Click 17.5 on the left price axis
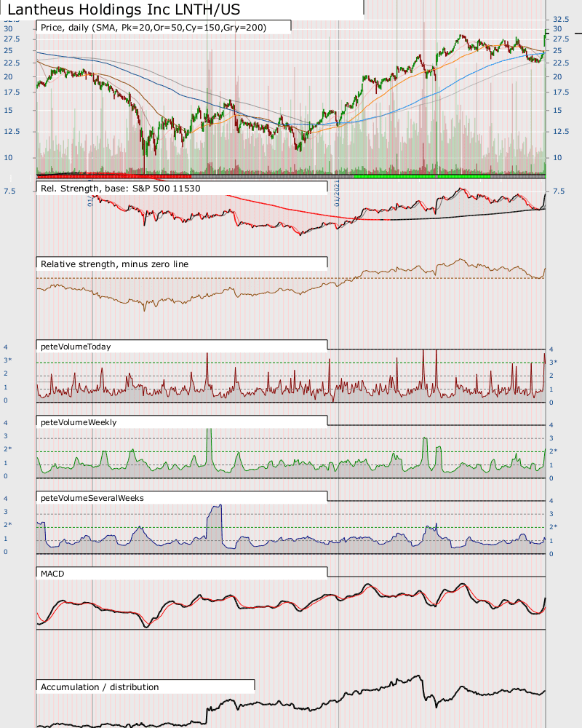The height and width of the screenshot is (728, 582). coord(12,92)
